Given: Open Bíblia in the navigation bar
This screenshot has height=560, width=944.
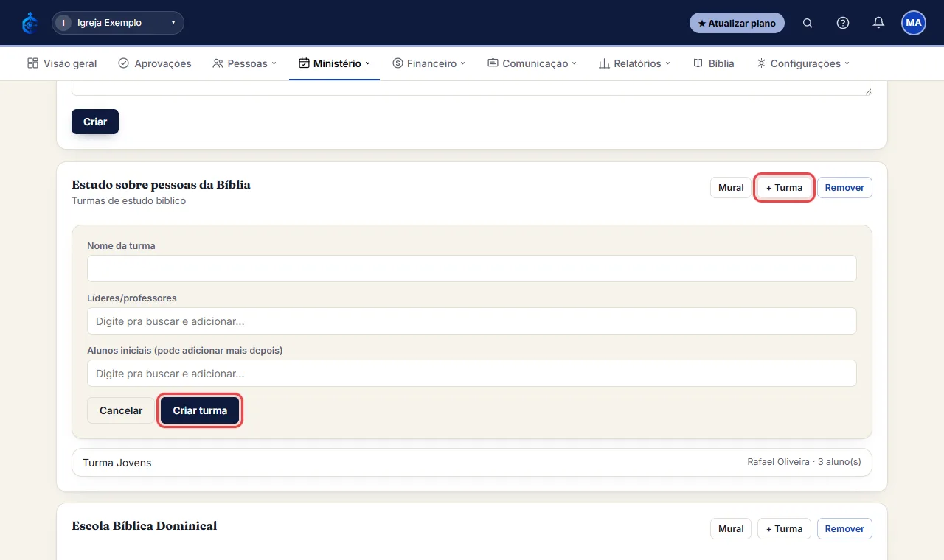Looking at the screenshot, I should pyautogui.click(x=714, y=63).
